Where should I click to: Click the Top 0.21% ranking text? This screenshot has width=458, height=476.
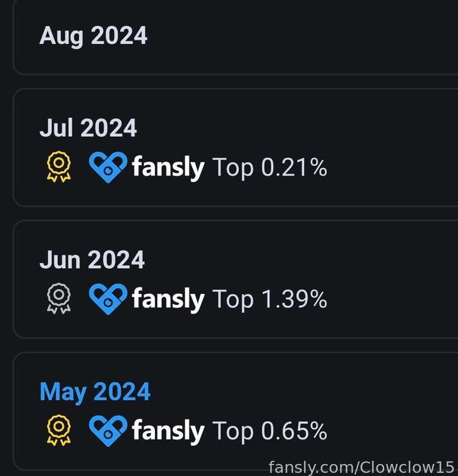pyautogui.click(x=270, y=167)
